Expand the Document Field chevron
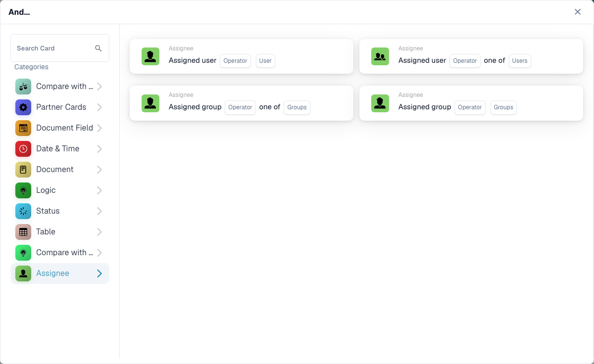594x364 pixels. [x=99, y=128]
